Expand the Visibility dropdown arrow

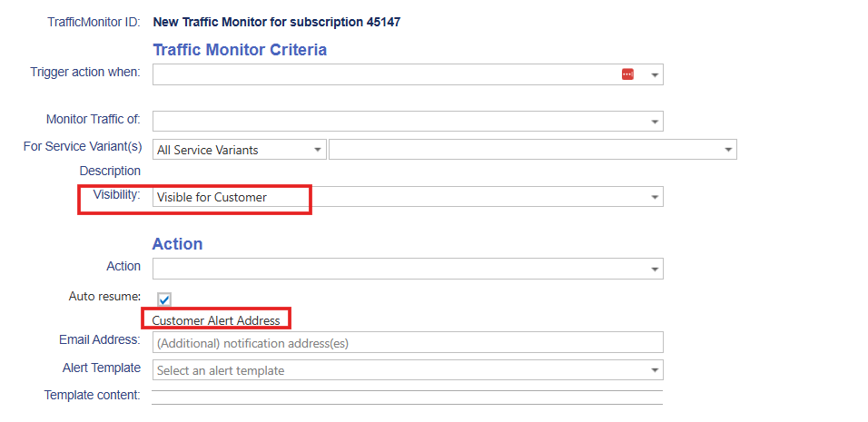pyautogui.click(x=654, y=197)
